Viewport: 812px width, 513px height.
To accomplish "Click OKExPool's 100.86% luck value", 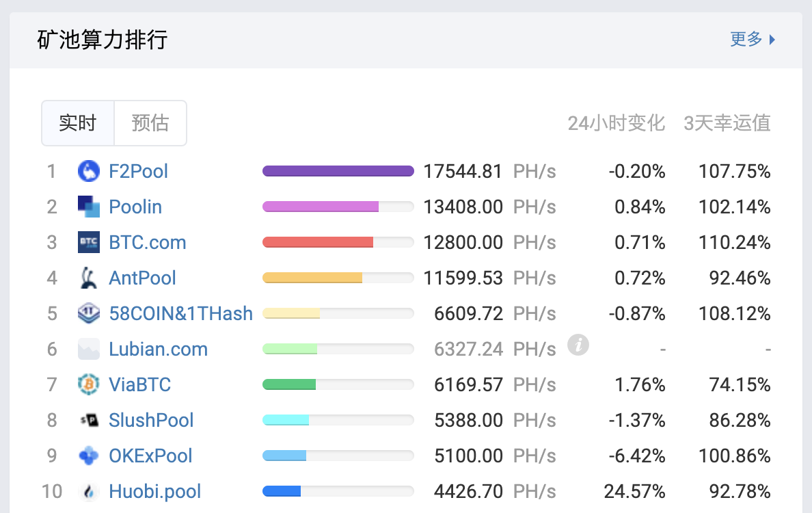I will coord(734,456).
